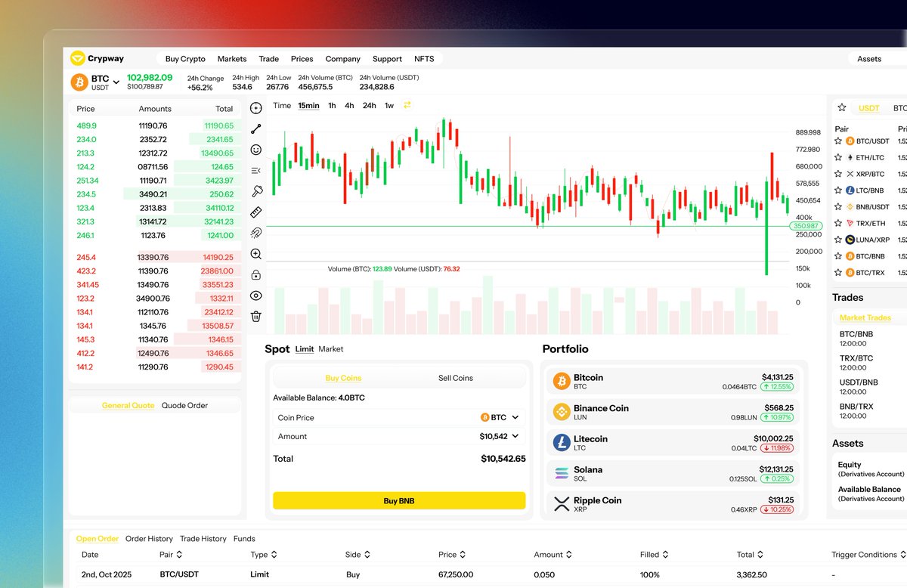Image resolution: width=907 pixels, height=588 pixels.
Task: Favorite the LTC/BNB pair star
Action: point(838,190)
